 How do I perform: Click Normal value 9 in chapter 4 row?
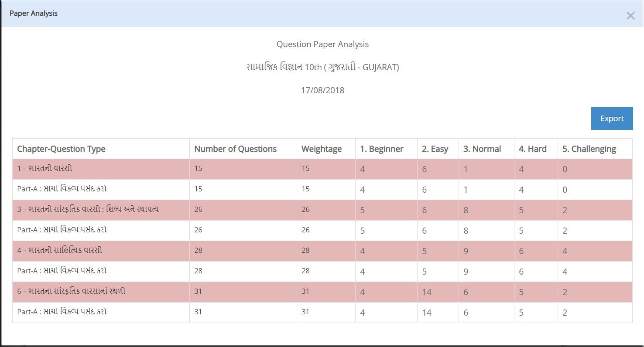click(466, 251)
